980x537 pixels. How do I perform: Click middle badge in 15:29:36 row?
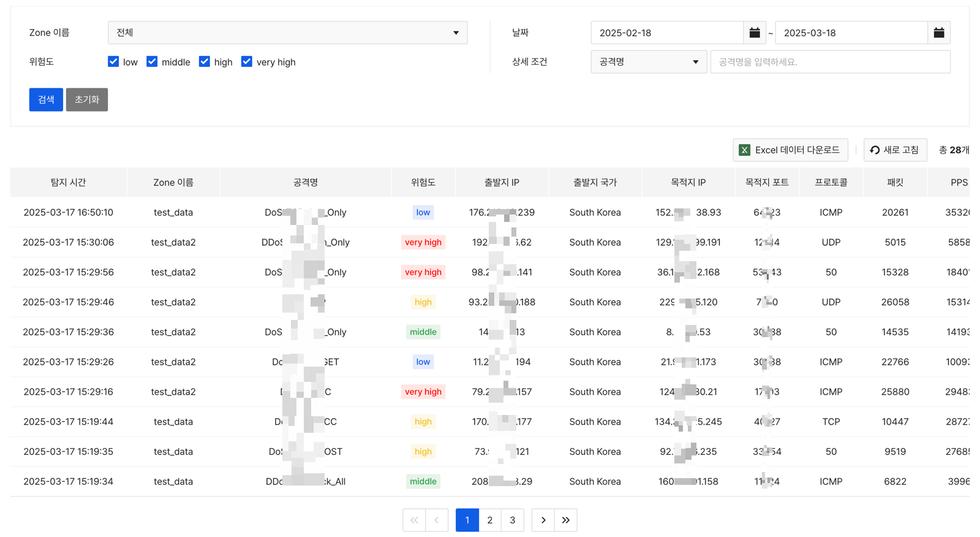[x=423, y=332]
